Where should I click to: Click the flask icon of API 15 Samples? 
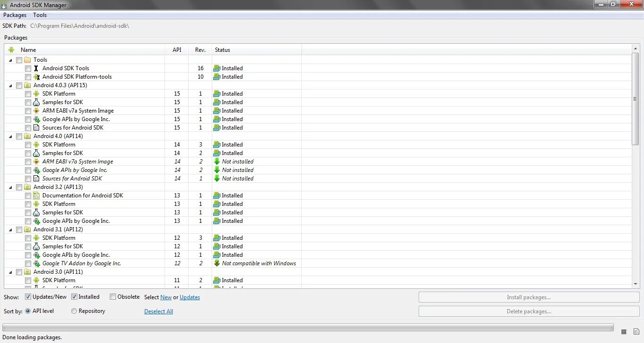pos(36,102)
